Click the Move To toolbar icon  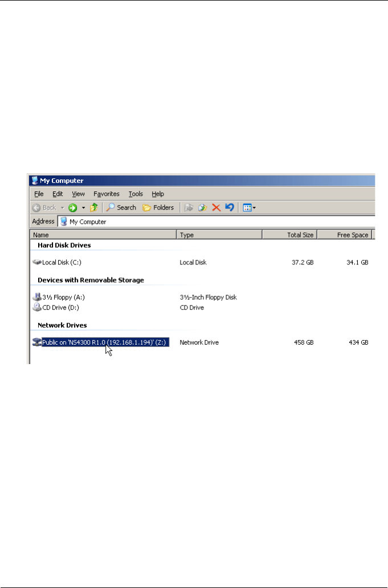189,207
